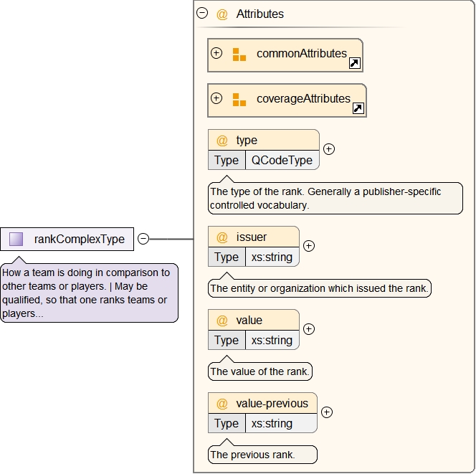Viewport: 476px width, 474px height.
Task: Expand the type attribute details
Action: pos(329,149)
